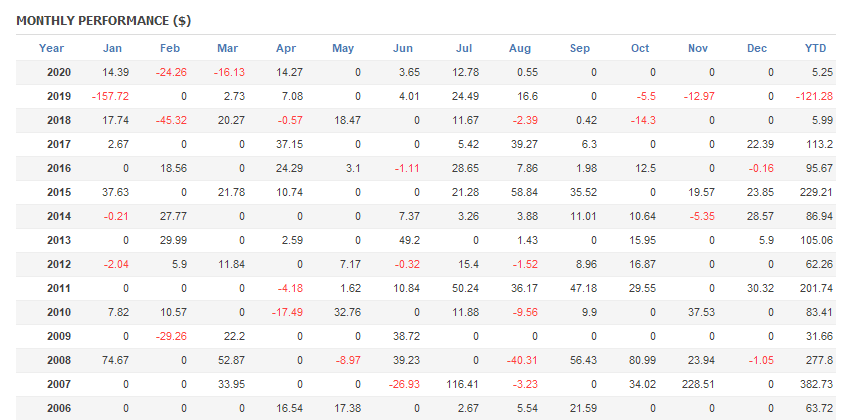859x420 pixels.
Task: Select the 2010 year row label
Action: 59,313
